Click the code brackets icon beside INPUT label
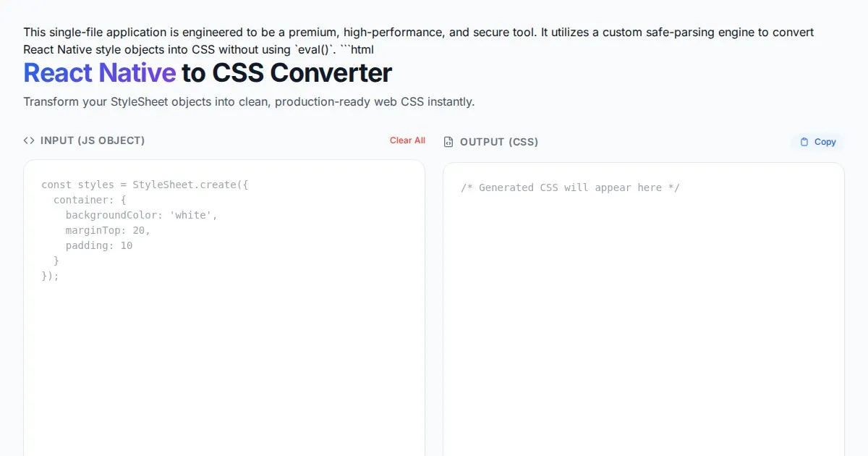The width and height of the screenshot is (868, 456). [29, 140]
